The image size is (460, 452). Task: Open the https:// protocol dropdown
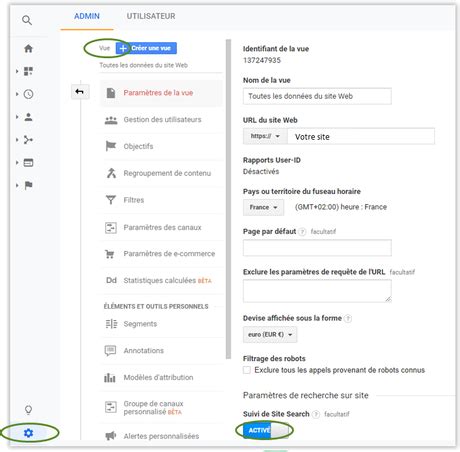265,136
